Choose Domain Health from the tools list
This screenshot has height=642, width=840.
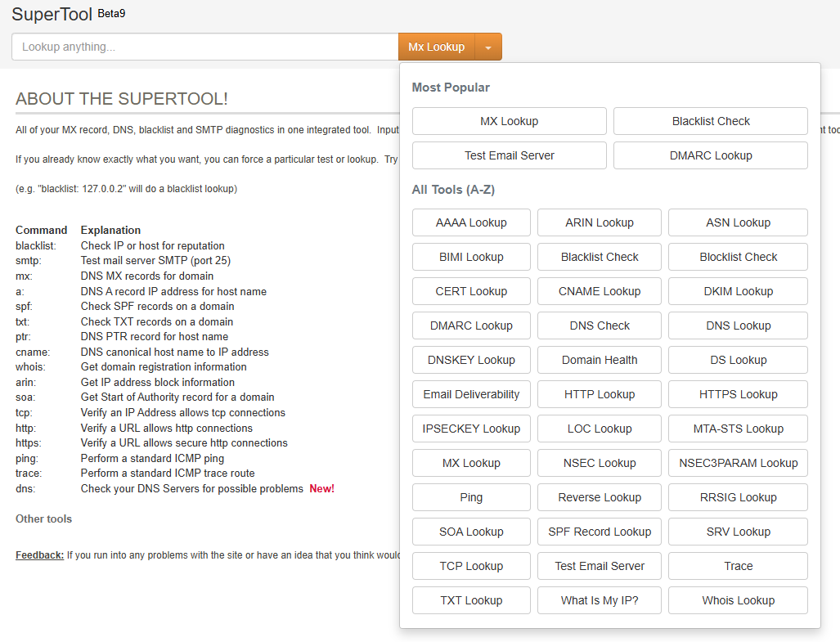pyautogui.click(x=600, y=360)
